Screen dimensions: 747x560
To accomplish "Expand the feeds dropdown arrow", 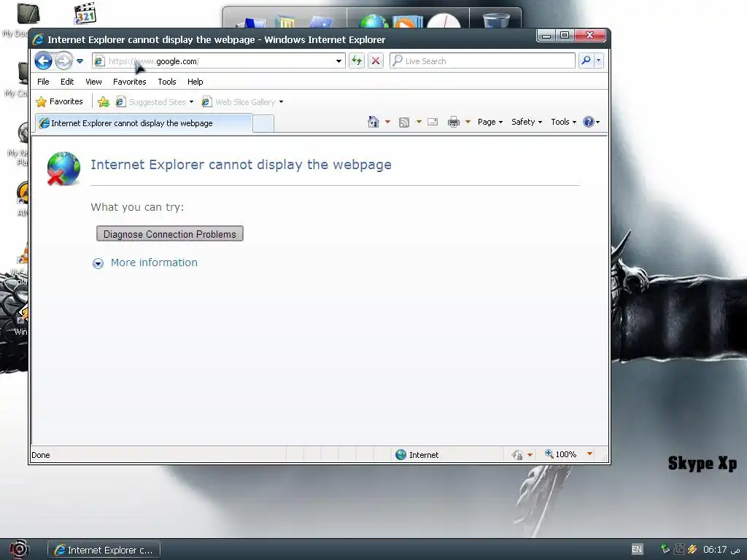I will tap(419, 122).
